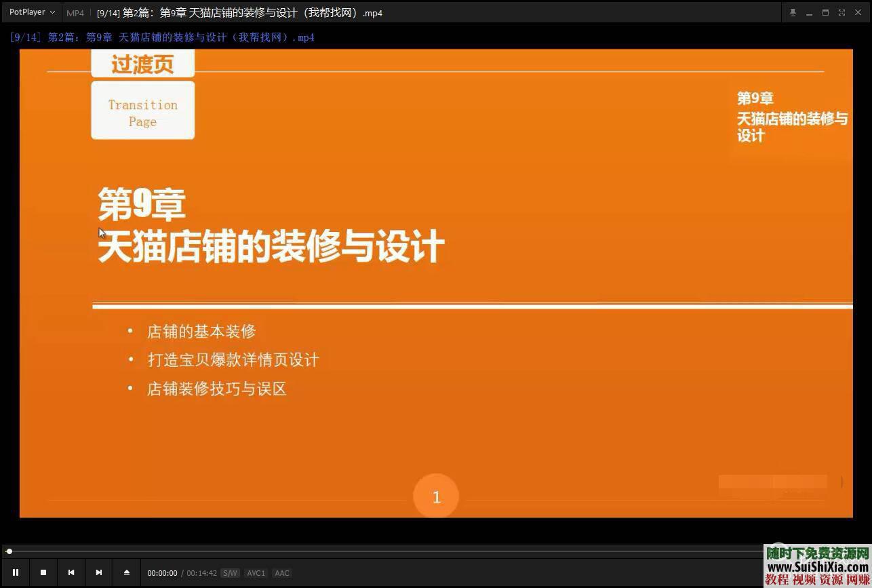
Task: Click the AVC1 video codec indicator
Action: [x=256, y=573]
